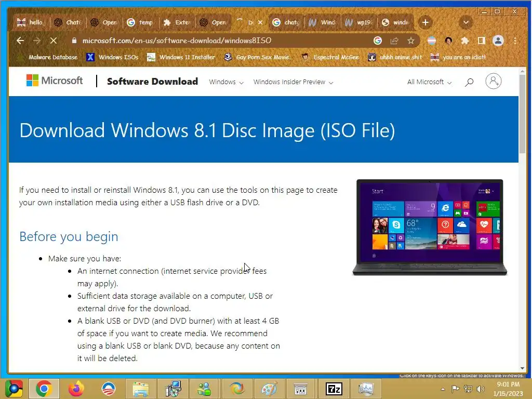Open the Software Download home link
The height and width of the screenshot is (399, 532).
click(152, 82)
